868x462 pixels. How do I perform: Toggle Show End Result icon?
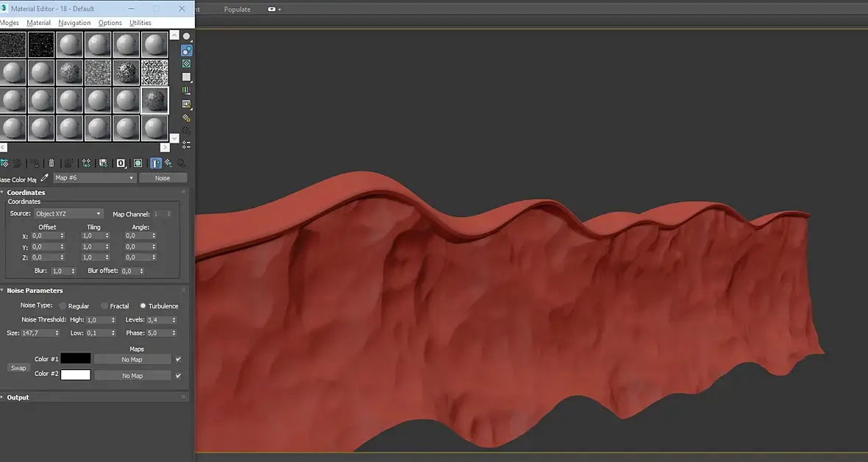[156, 163]
